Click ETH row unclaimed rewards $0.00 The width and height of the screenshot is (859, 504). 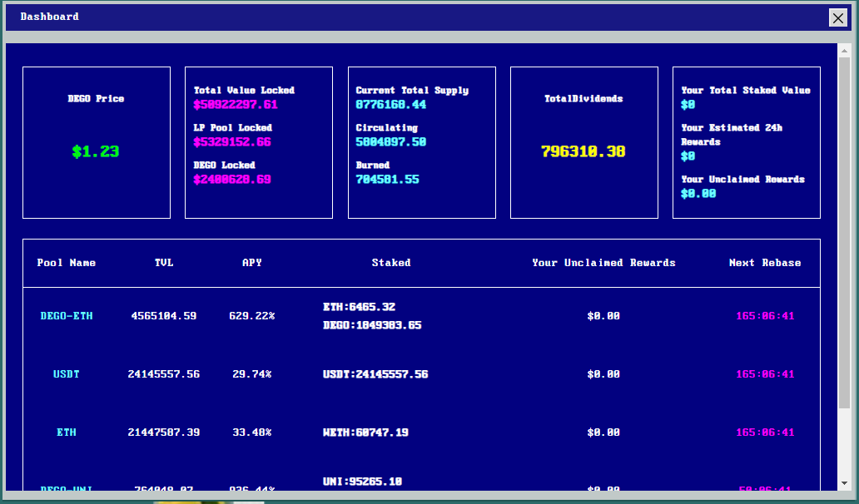[x=603, y=432]
